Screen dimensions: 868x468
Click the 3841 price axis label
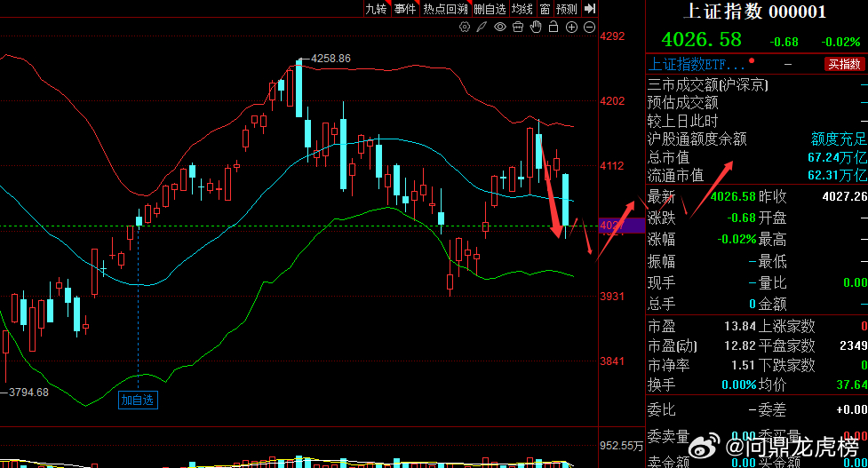tap(612, 361)
